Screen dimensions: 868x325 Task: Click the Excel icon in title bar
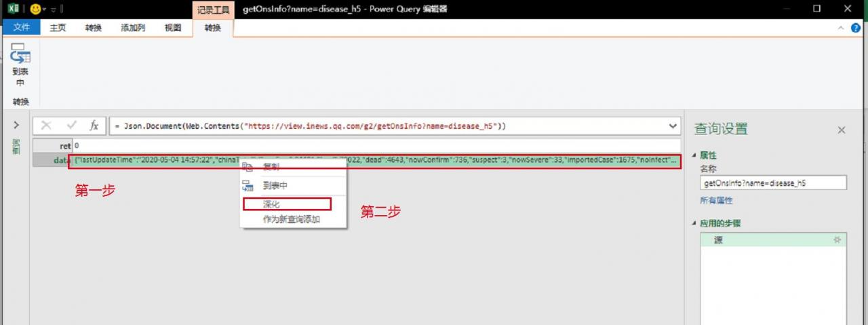pos(13,9)
